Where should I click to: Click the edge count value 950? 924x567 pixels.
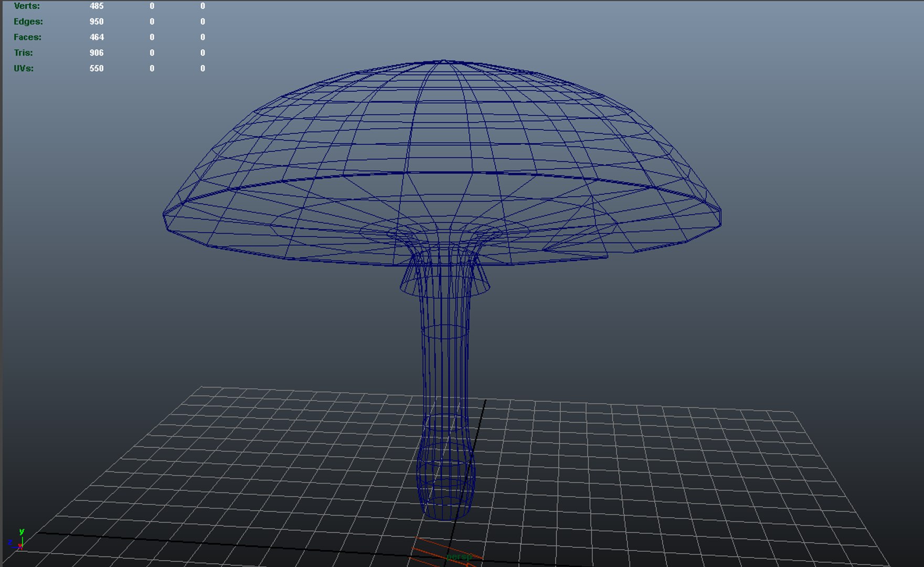[97, 22]
